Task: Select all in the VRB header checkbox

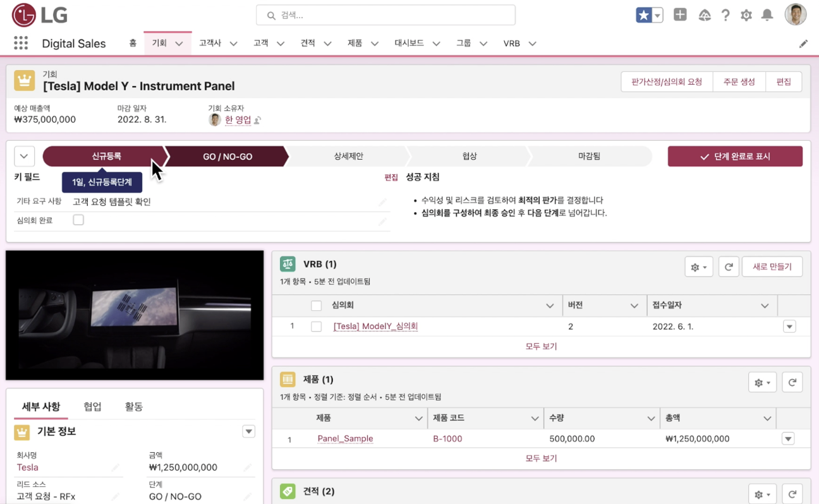Action: click(317, 306)
